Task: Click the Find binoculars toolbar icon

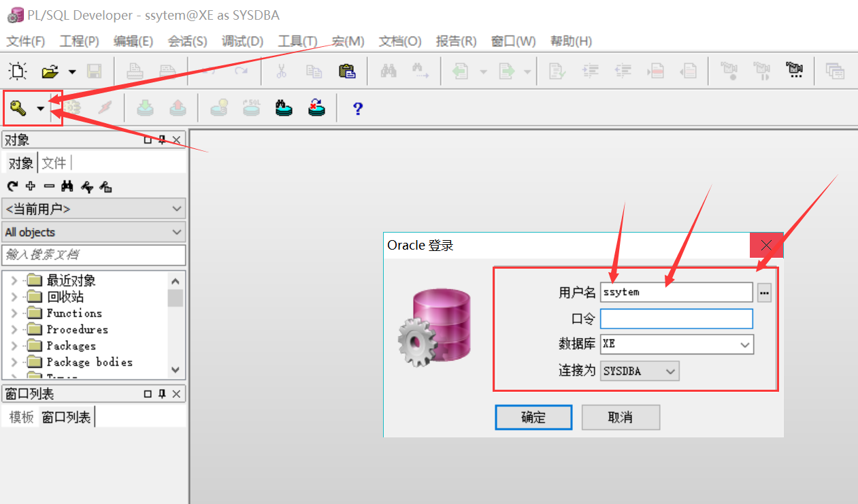Action: (x=389, y=71)
